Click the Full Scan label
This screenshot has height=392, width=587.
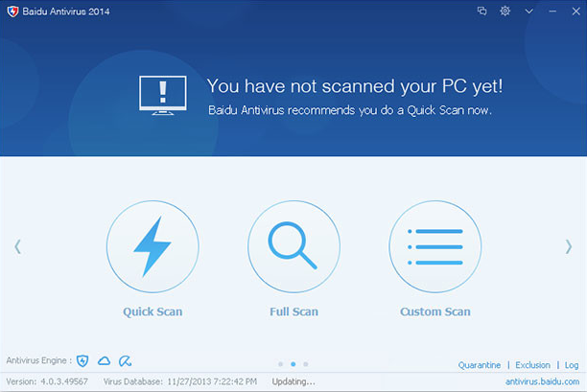click(x=293, y=311)
